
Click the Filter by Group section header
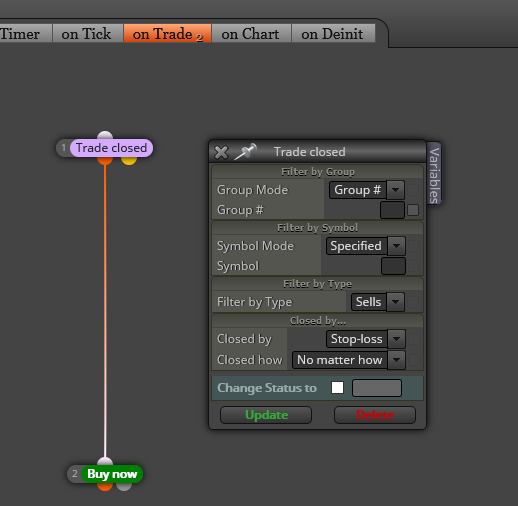(318, 172)
